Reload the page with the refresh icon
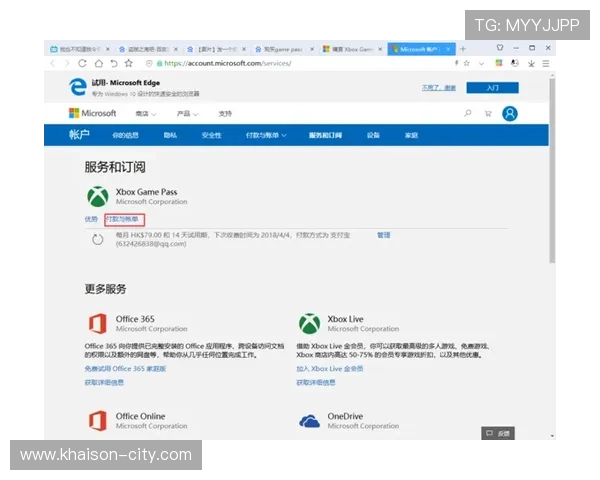The height and width of the screenshot is (480, 600). pos(82,63)
